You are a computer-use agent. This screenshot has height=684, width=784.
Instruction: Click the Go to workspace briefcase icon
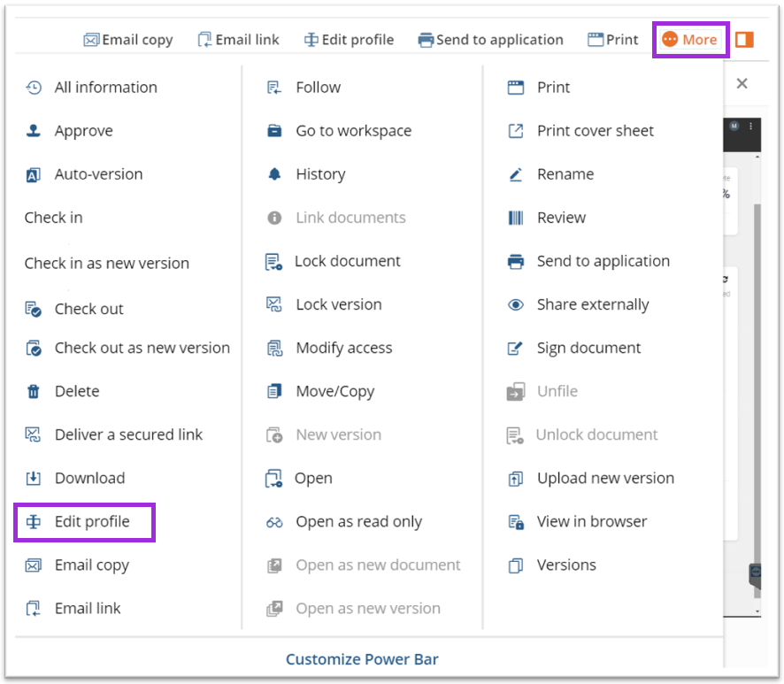click(x=274, y=131)
